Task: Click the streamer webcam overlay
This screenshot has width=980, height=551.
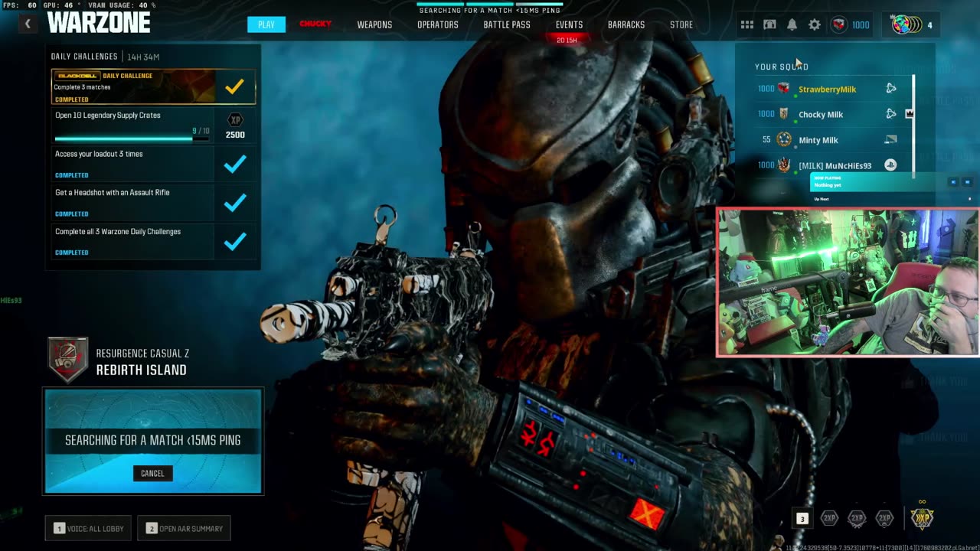Action: [848, 282]
